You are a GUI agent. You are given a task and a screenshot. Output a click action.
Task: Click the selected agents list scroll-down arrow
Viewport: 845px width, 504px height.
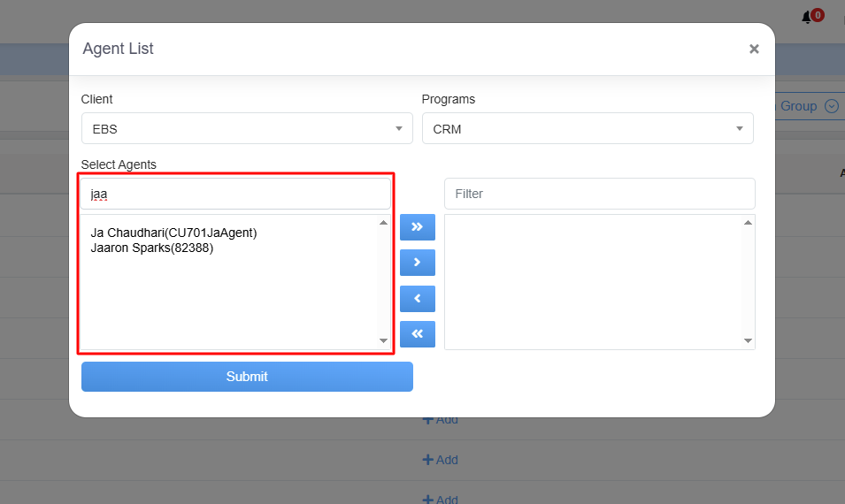pos(748,340)
